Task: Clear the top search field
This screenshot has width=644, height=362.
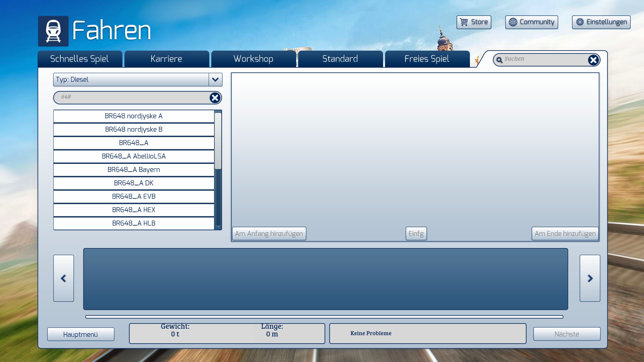Action: click(x=593, y=60)
